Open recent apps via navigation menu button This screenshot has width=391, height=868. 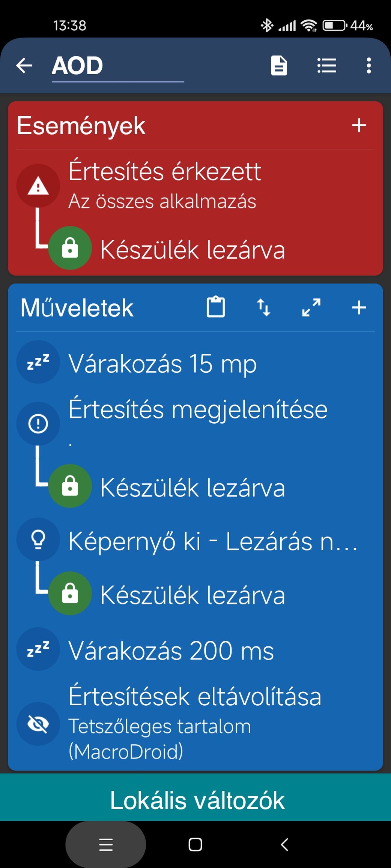pyautogui.click(x=106, y=844)
